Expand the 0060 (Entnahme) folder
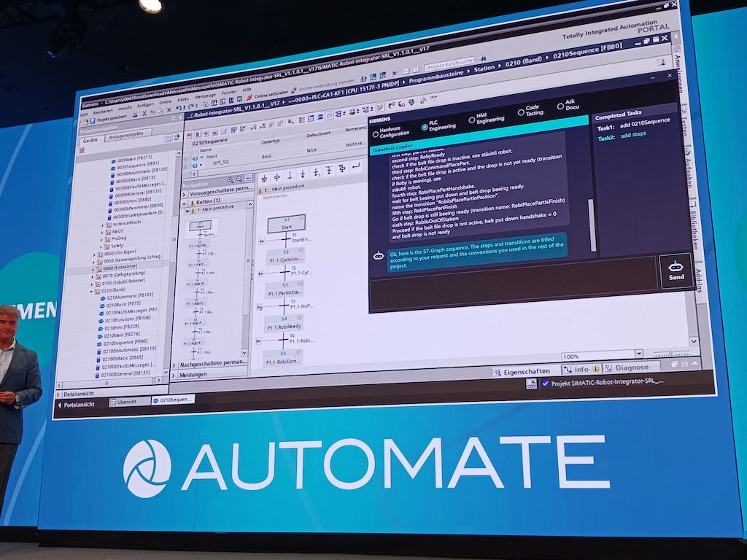The width and height of the screenshot is (747, 560). click(93, 269)
